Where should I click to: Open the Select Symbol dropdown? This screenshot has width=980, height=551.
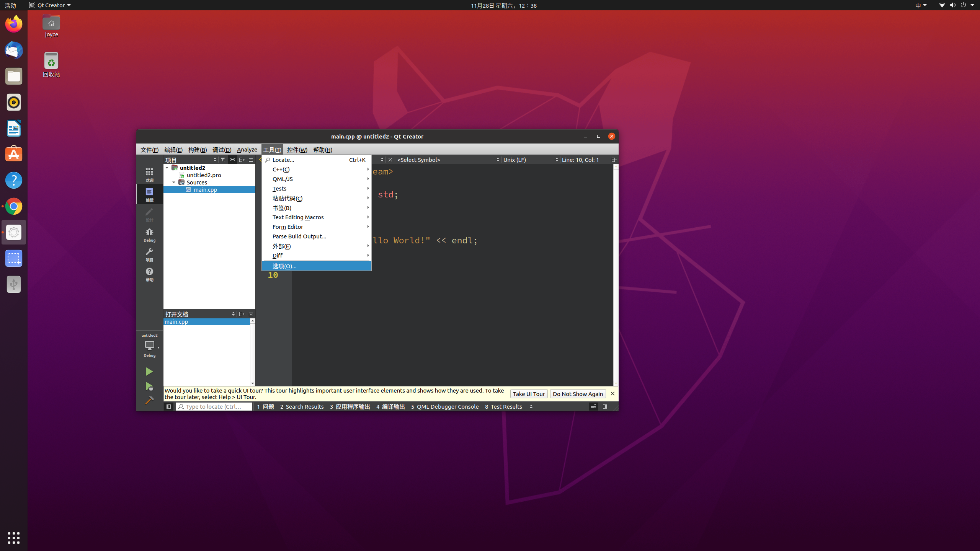(x=448, y=160)
